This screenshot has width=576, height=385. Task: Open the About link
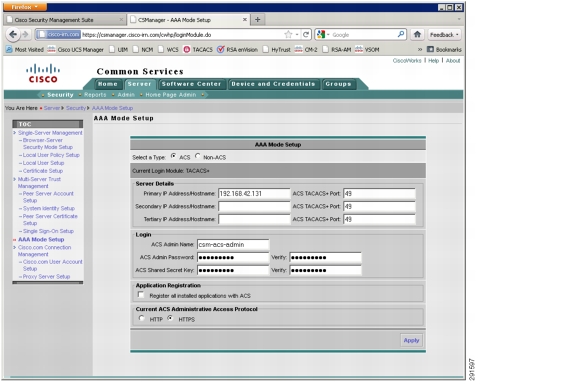click(453, 61)
